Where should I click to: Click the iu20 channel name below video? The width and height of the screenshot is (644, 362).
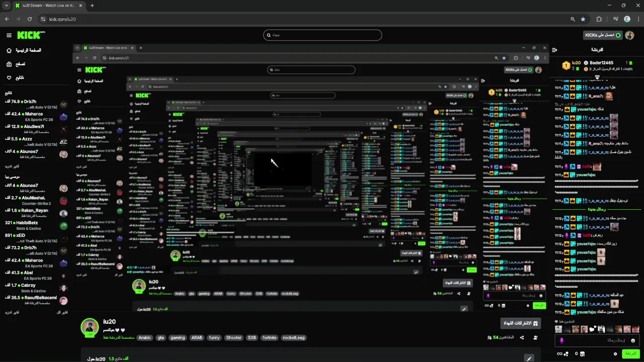pyautogui.click(x=109, y=322)
